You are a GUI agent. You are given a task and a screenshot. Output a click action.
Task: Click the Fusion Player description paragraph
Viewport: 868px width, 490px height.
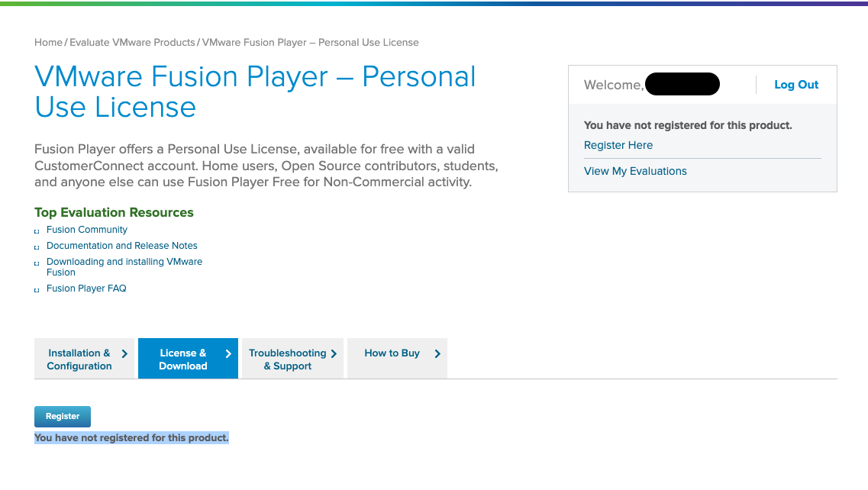point(266,166)
